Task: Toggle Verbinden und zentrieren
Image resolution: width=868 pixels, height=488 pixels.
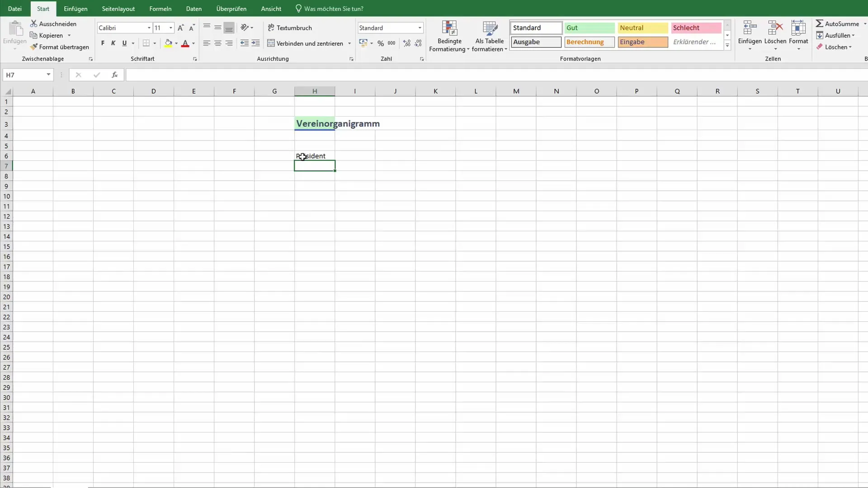Action: click(x=305, y=43)
